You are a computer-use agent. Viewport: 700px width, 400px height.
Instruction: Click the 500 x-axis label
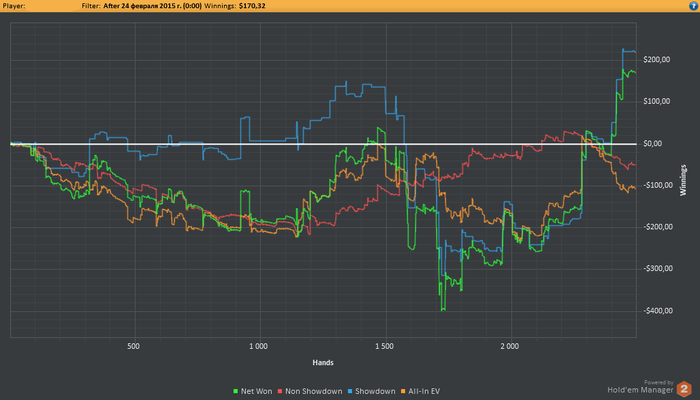pyautogui.click(x=133, y=346)
